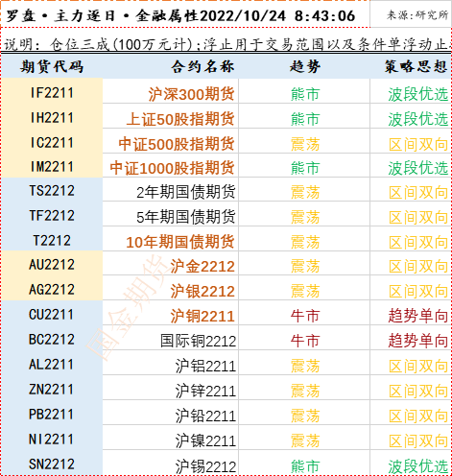Click 熊市 trend in IM2211 row
452x476 pixels.
click(x=305, y=168)
